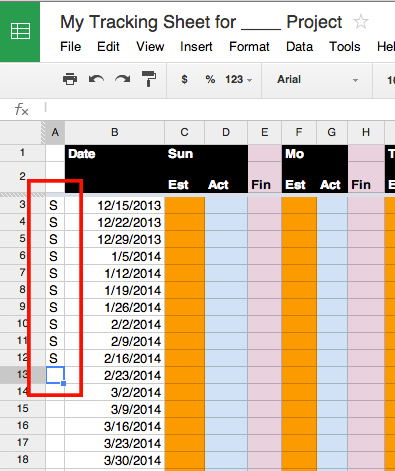This screenshot has height=471, width=395.
Task: Select column B header
Action: [x=115, y=133]
